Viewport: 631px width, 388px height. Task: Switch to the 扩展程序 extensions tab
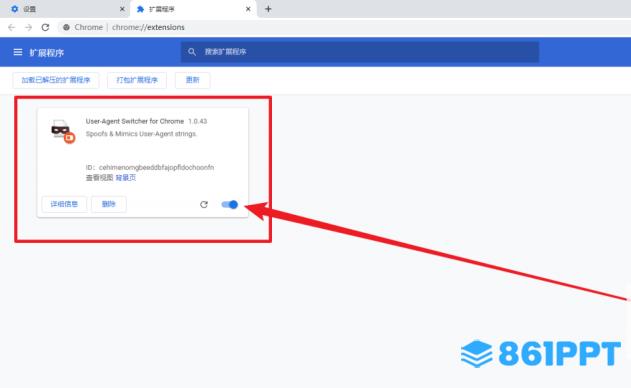coord(193,9)
